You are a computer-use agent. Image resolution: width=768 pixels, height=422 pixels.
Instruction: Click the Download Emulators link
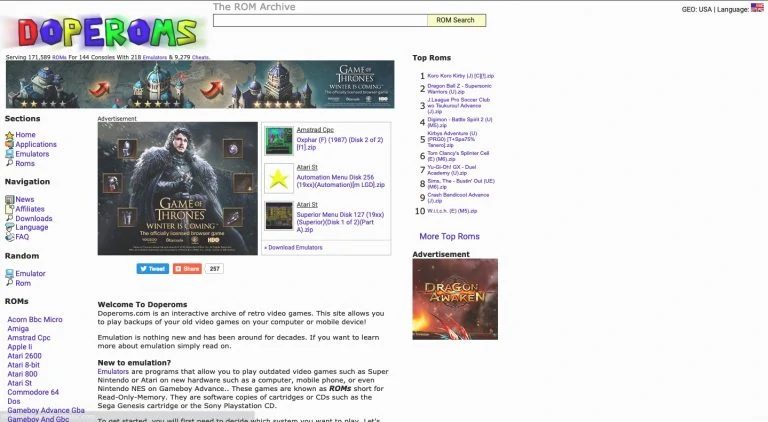point(295,248)
